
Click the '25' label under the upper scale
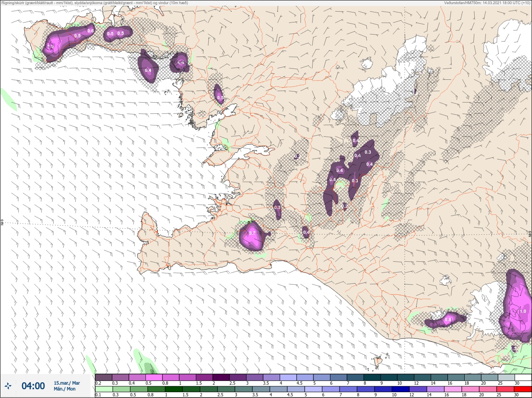[500, 383]
